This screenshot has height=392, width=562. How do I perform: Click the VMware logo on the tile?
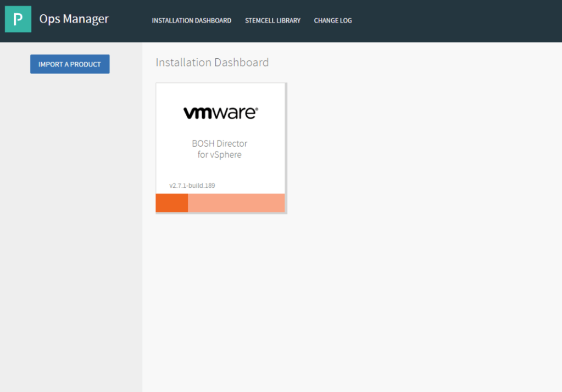(220, 113)
